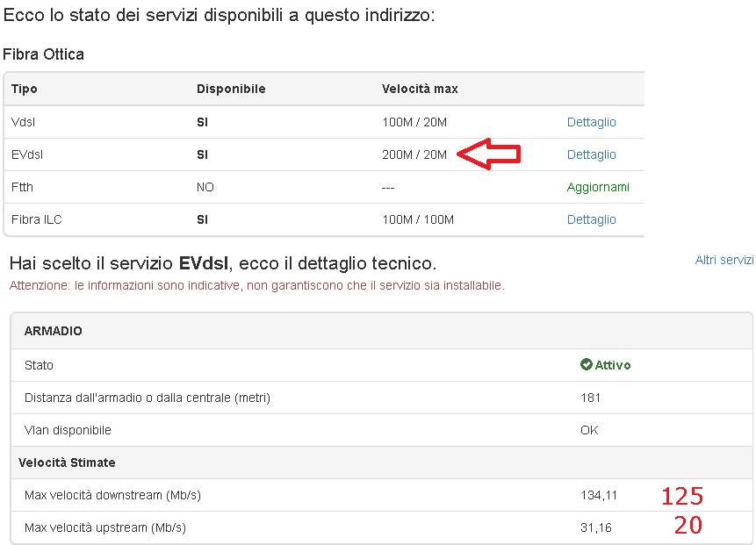Click the green checkmark icon beside Attivo

tap(586, 365)
